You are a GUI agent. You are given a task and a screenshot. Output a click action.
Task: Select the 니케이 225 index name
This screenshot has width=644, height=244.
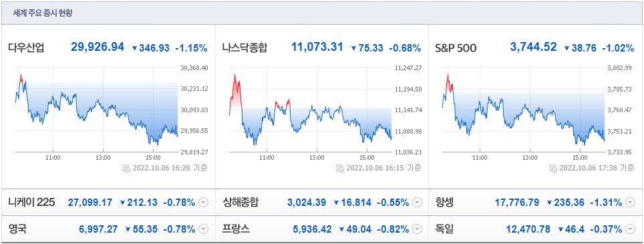pyautogui.click(x=31, y=203)
